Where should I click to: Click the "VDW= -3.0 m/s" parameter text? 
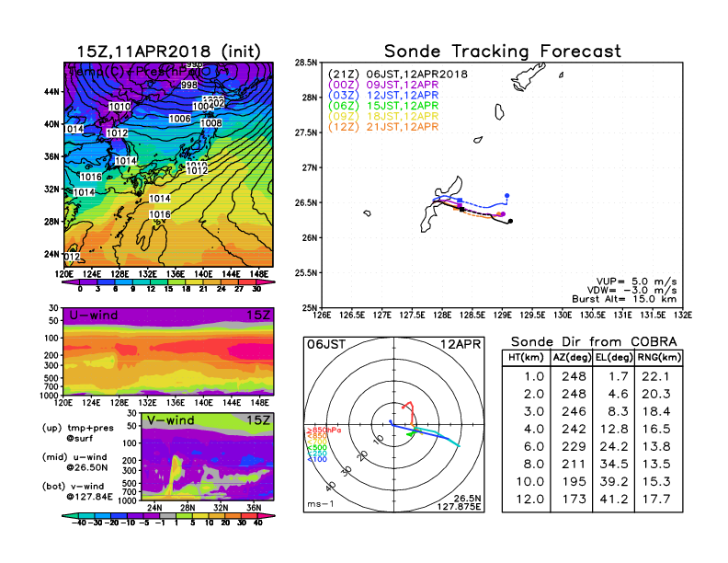(x=631, y=291)
